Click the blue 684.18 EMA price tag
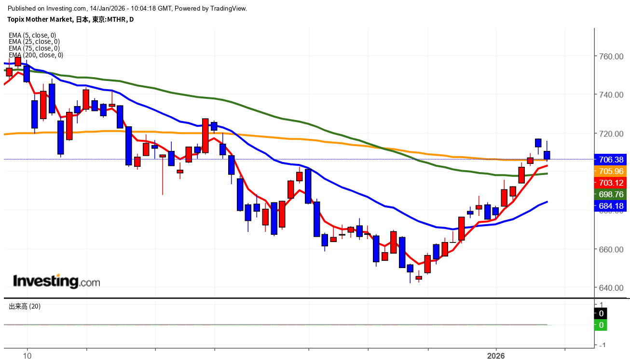This screenshot has height=364, width=630. [x=611, y=206]
